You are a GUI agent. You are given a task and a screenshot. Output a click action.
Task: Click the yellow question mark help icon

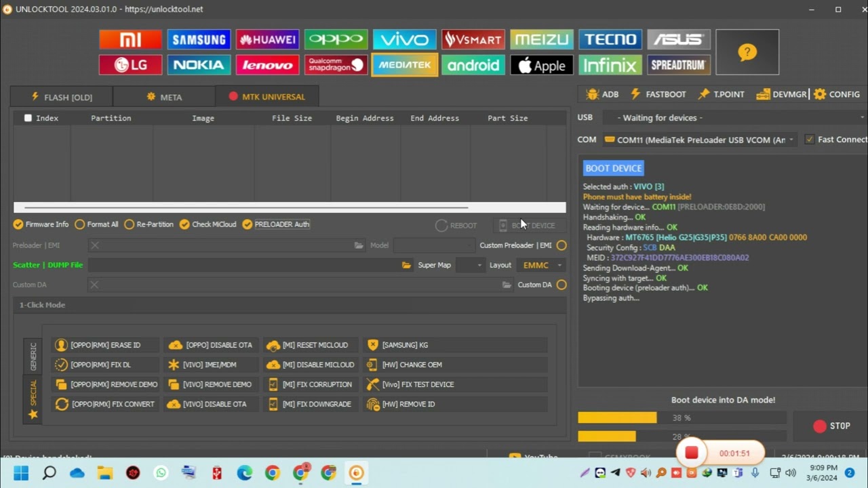click(747, 52)
